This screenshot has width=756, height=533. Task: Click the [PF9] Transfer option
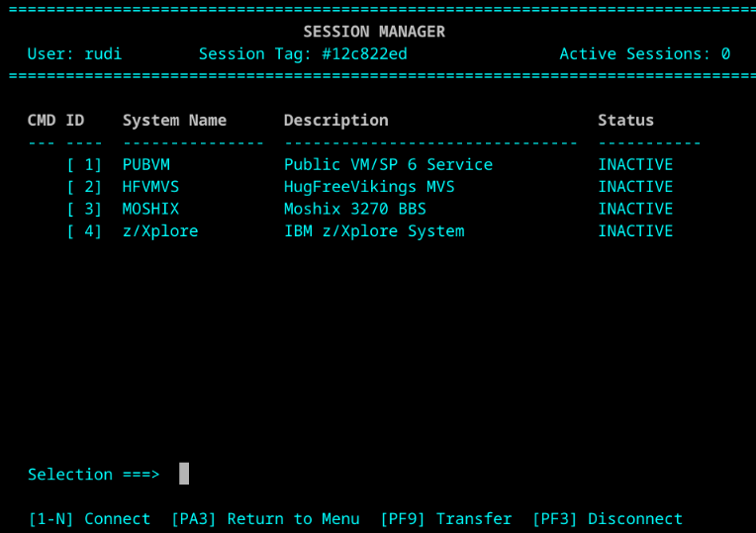(446, 519)
